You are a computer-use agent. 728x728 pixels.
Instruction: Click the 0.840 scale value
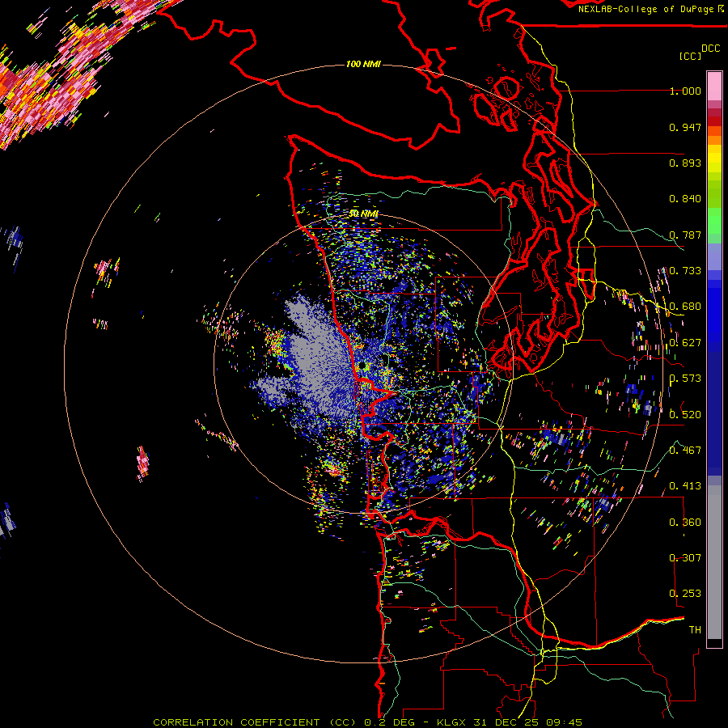click(685, 199)
